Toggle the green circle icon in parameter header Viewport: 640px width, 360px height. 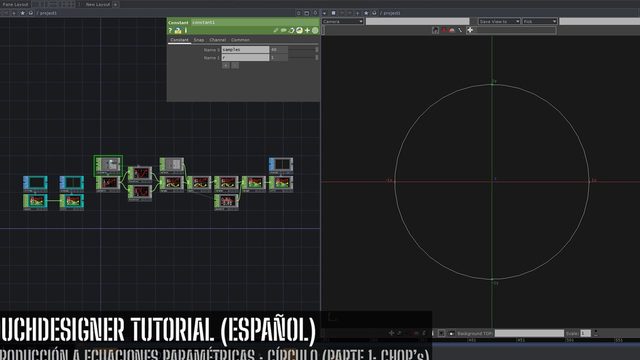(x=315, y=30)
